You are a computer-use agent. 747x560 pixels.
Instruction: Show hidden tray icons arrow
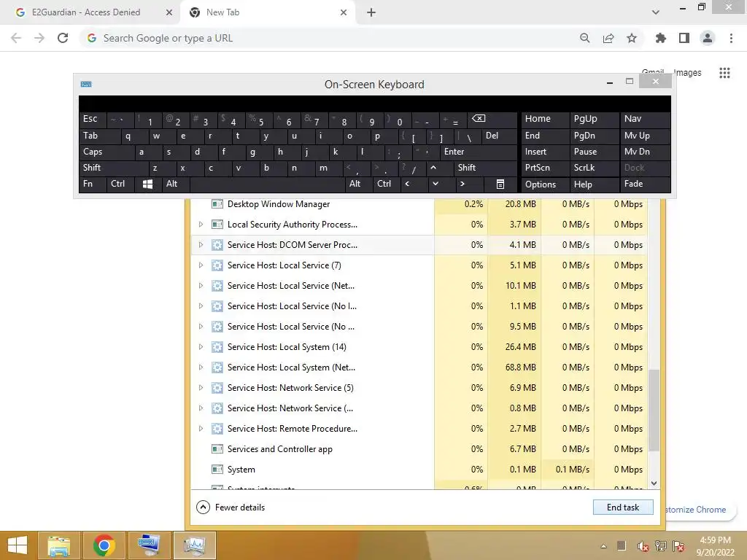pos(603,547)
